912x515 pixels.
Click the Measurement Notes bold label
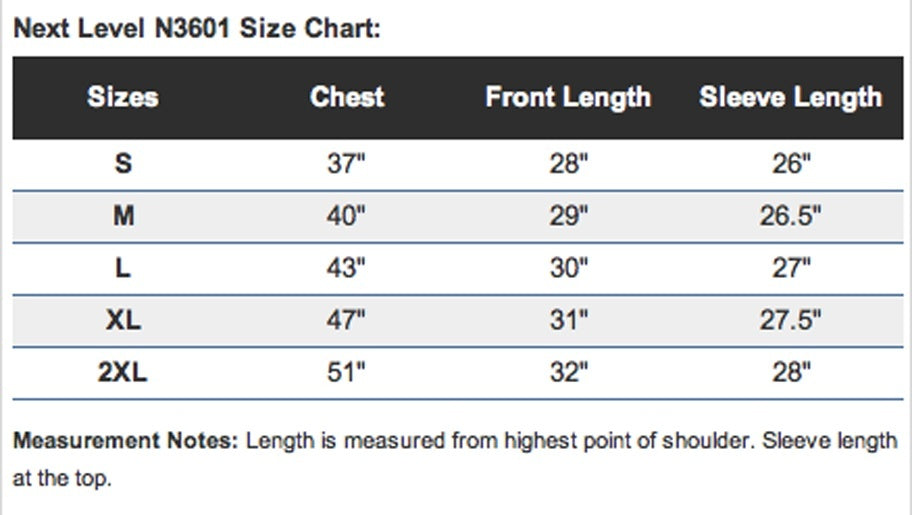coord(126,441)
